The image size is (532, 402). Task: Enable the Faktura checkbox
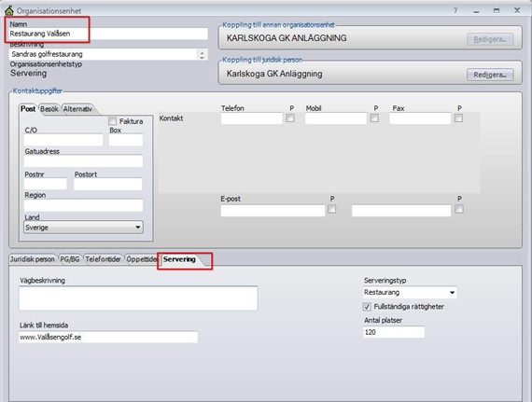(112, 121)
